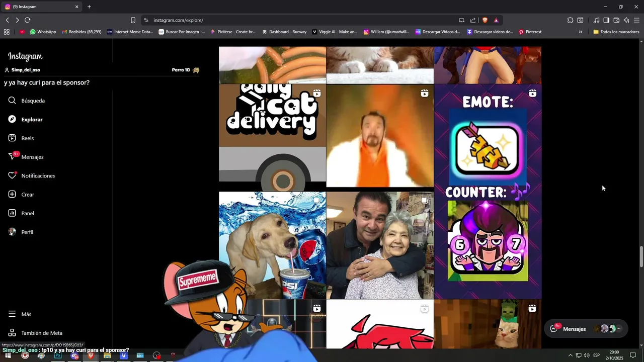Open Búsqueda in the Instagram sidebar

pyautogui.click(x=27, y=101)
